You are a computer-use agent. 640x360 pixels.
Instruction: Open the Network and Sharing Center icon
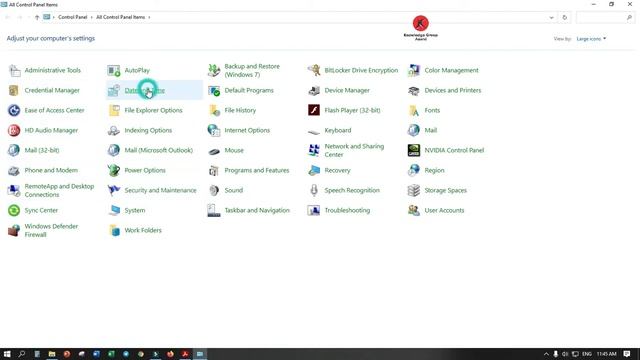pyautogui.click(x=314, y=150)
